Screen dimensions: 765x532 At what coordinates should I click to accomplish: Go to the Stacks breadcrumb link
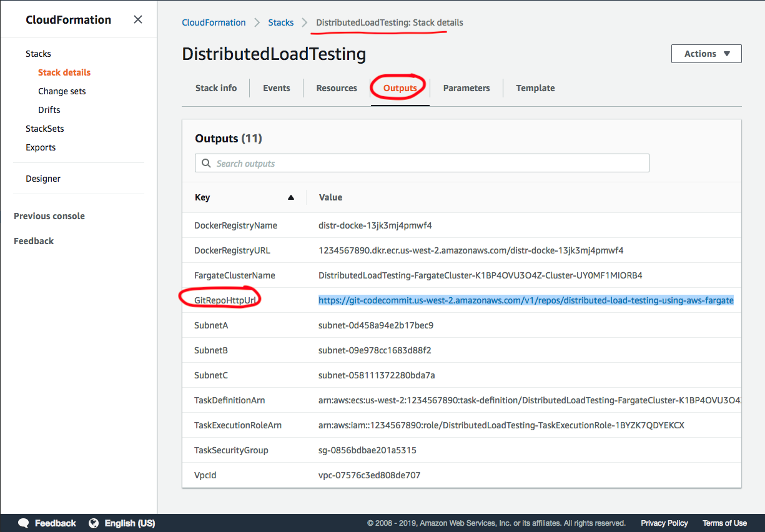(x=281, y=22)
